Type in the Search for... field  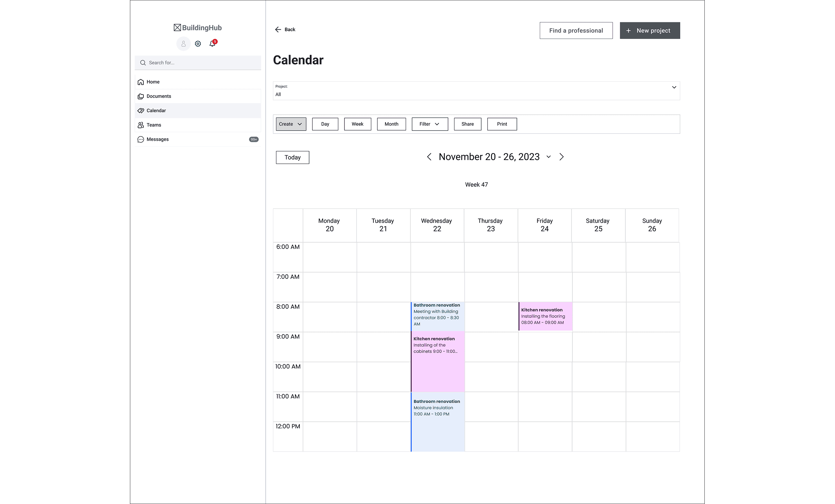(198, 63)
